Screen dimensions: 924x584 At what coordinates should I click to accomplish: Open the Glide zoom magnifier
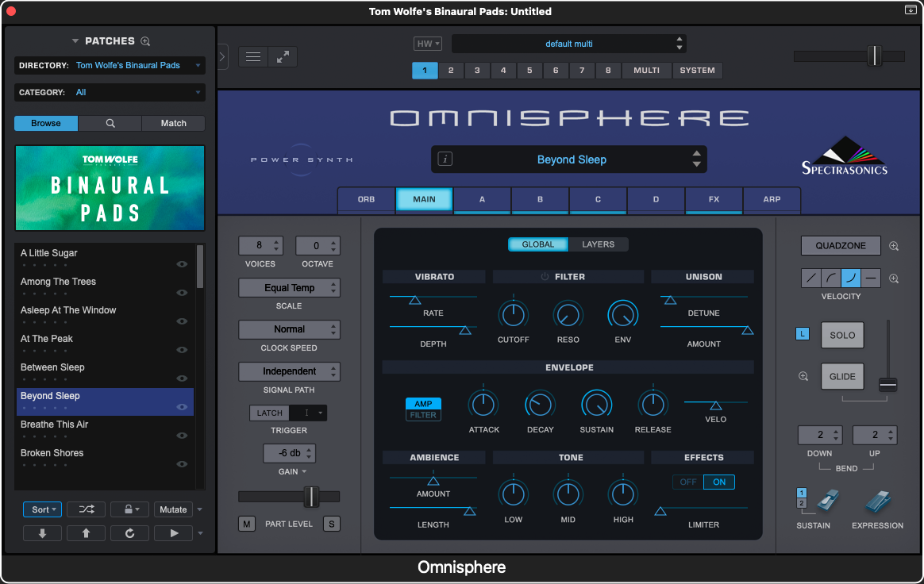click(x=803, y=377)
